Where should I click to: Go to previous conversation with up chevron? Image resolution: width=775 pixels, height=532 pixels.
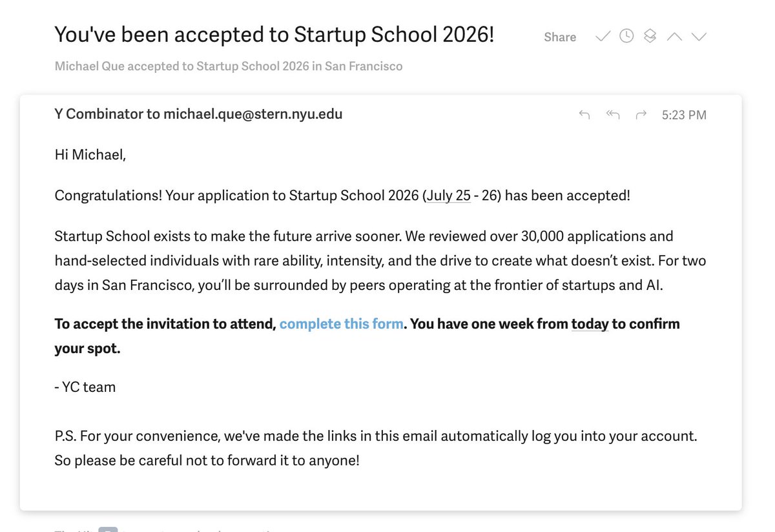tap(674, 37)
